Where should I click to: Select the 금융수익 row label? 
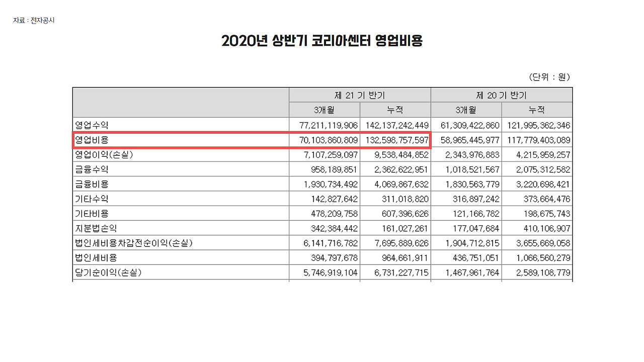tap(92, 169)
